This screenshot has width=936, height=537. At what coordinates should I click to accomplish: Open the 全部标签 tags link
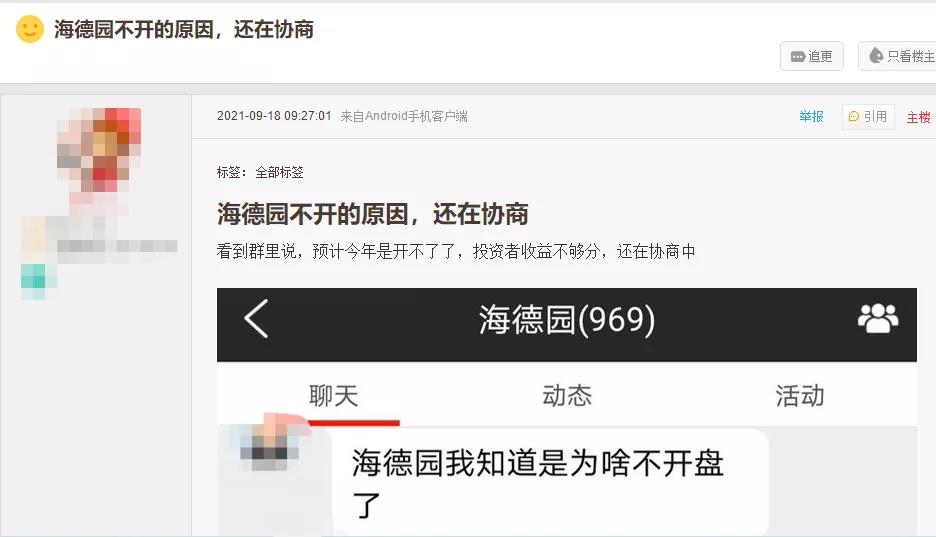coord(279,172)
